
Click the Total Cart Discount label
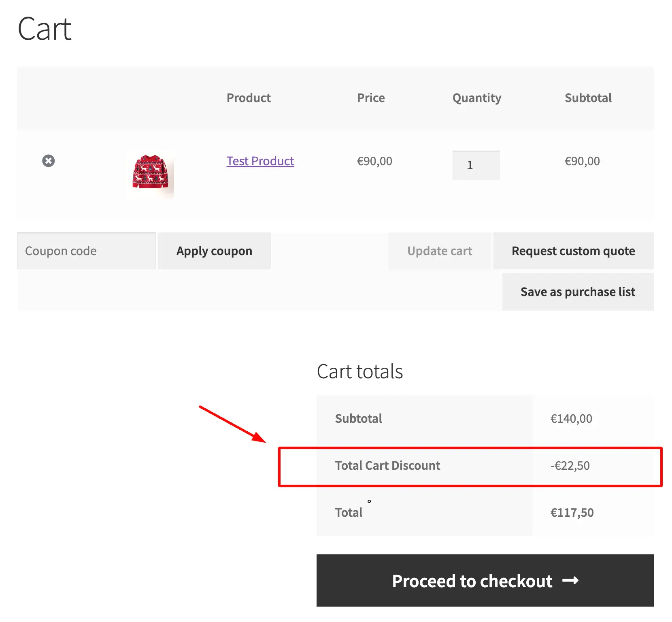pyautogui.click(x=387, y=466)
